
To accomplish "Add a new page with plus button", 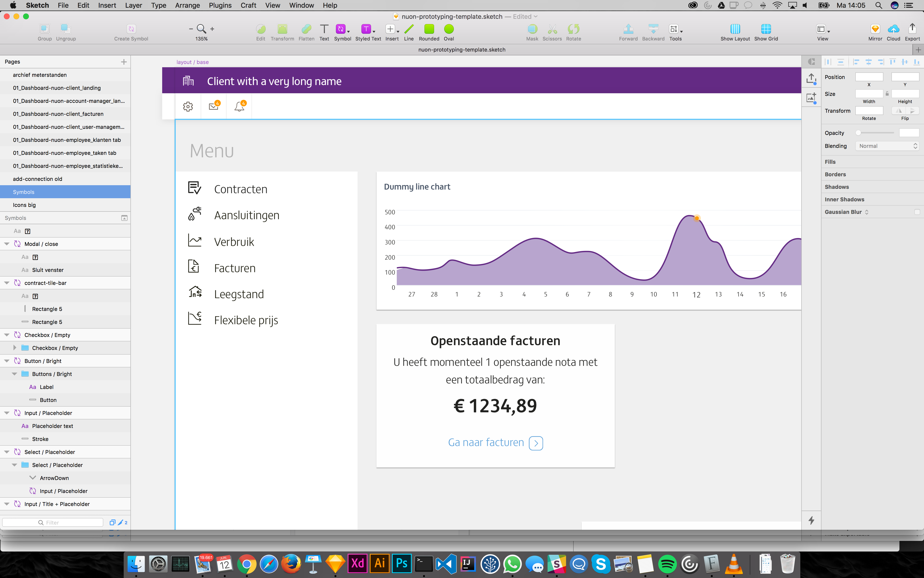I will (124, 62).
